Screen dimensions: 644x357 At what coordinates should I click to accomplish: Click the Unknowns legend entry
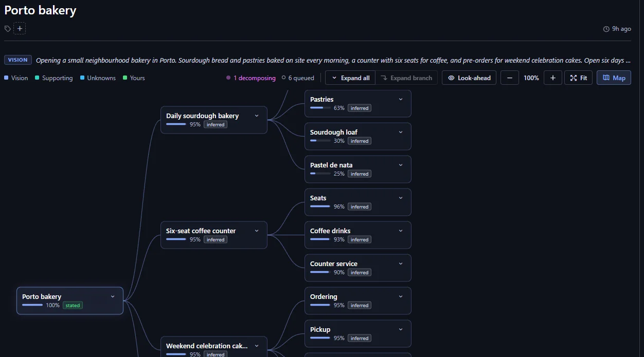pyautogui.click(x=98, y=78)
